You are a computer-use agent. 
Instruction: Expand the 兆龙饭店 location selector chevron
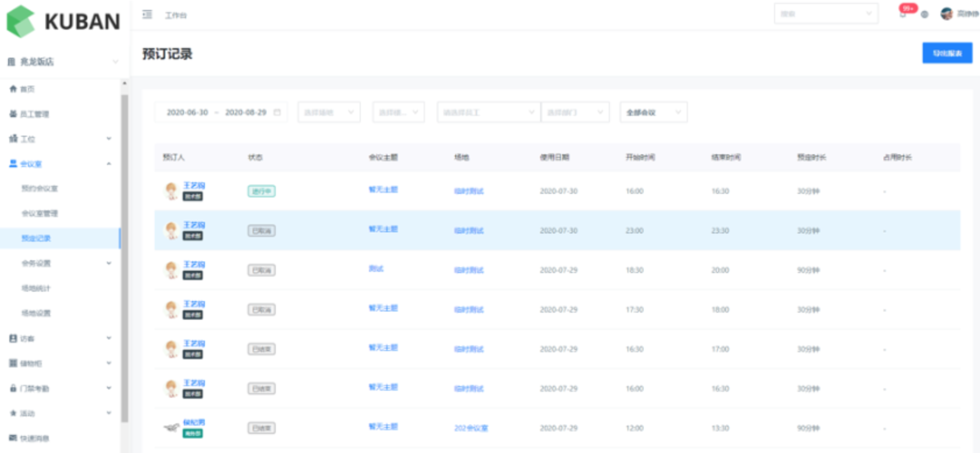click(115, 62)
